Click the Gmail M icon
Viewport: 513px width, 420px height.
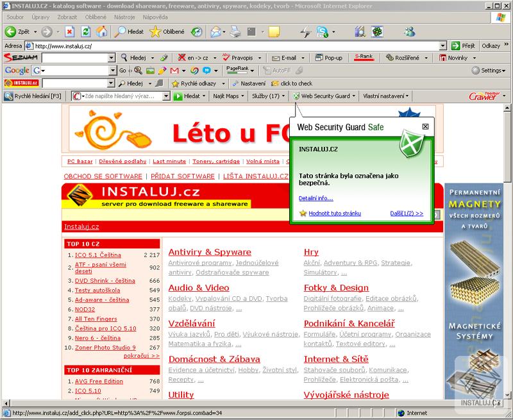(x=174, y=71)
